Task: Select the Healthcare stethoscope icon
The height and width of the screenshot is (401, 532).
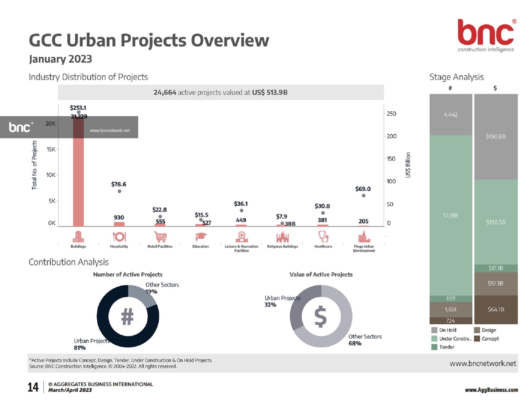Action: pyautogui.click(x=323, y=237)
